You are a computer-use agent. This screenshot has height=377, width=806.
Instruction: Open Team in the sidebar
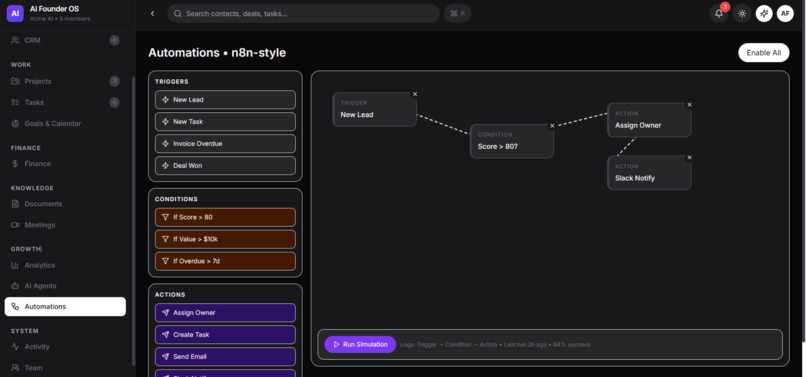[x=65, y=368]
